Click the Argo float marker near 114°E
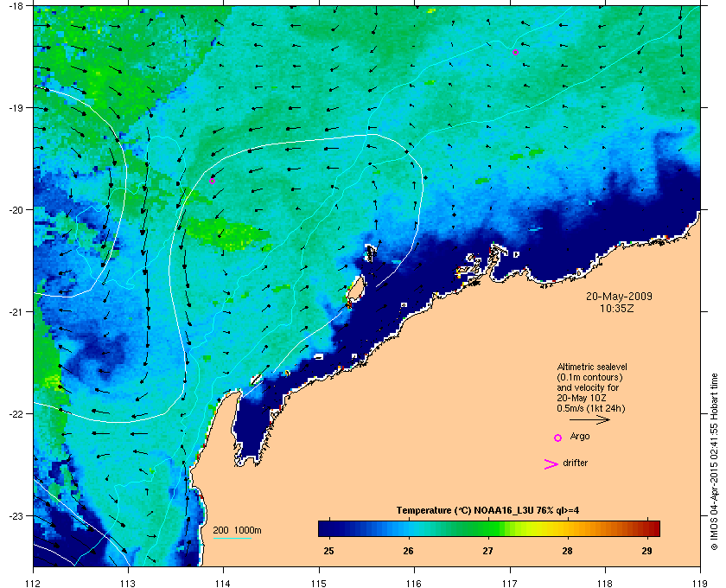Screen dimensions: 726x588 click(212, 182)
